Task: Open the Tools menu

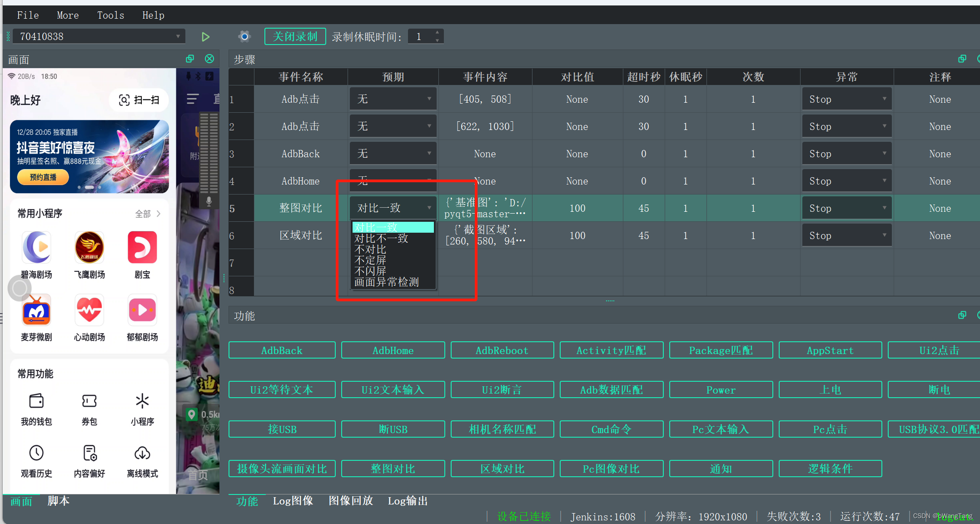Action: pyautogui.click(x=110, y=15)
